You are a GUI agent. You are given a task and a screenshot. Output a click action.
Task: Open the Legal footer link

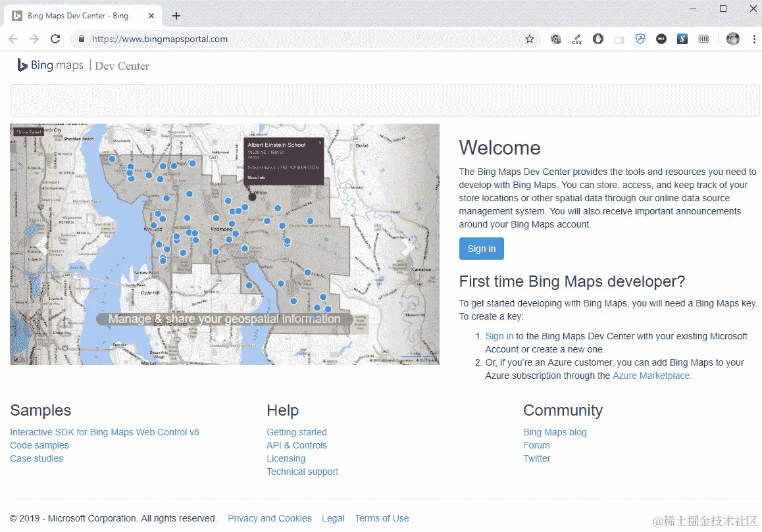pyautogui.click(x=333, y=518)
